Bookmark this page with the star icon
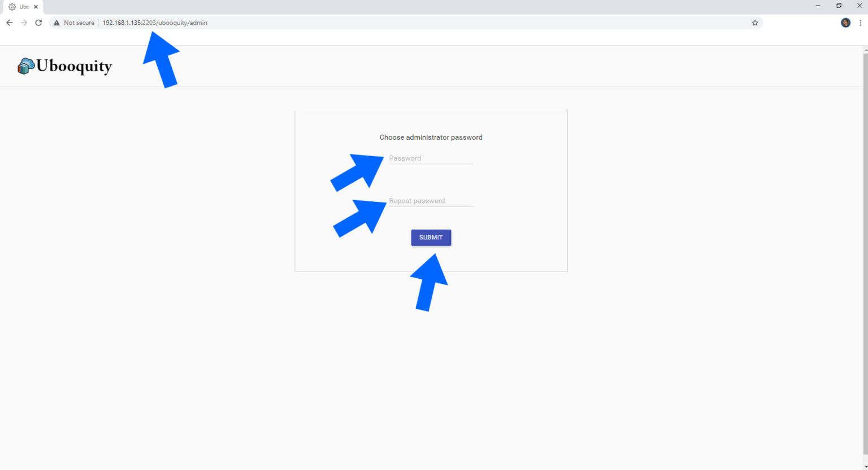This screenshot has height=470, width=868. coord(755,23)
